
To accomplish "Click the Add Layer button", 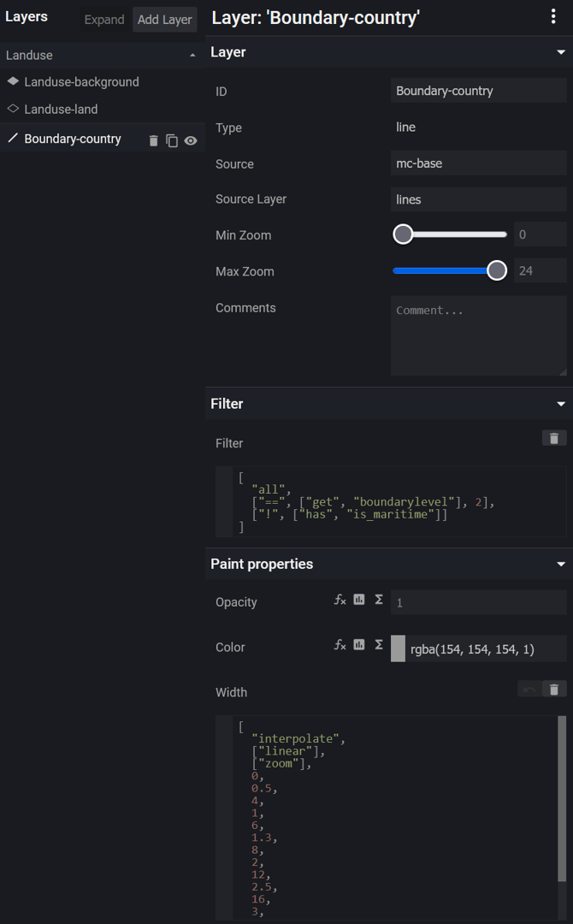I will click(x=164, y=20).
